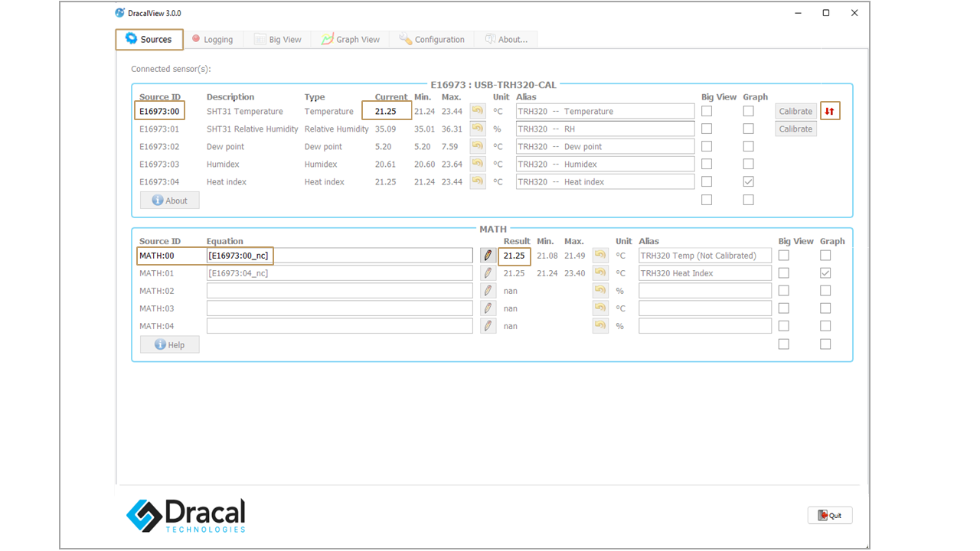The width and height of the screenshot is (980, 551).
Task: Reset min/max for MATH:03 row
Action: click(x=600, y=308)
